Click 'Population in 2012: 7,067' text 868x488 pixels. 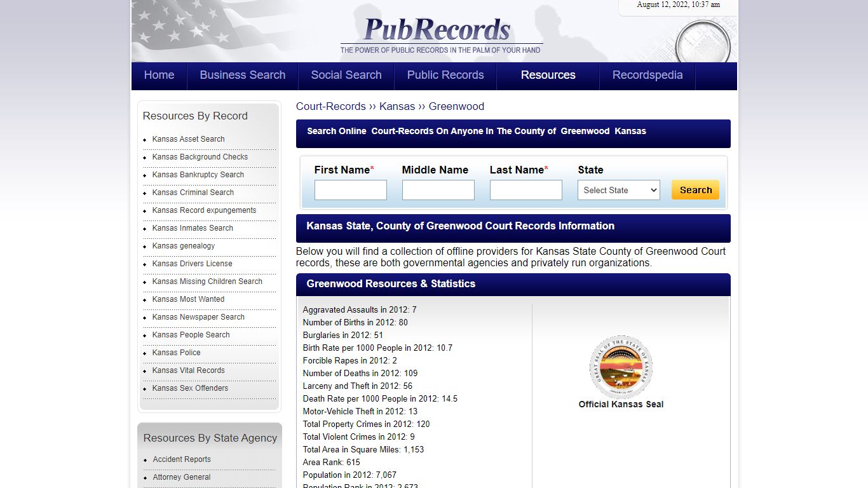click(x=349, y=475)
